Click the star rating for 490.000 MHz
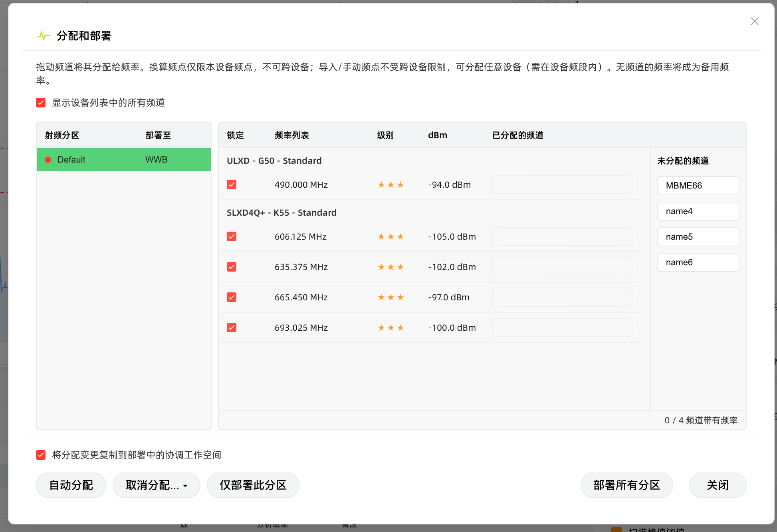This screenshot has height=532, width=777. click(x=391, y=185)
